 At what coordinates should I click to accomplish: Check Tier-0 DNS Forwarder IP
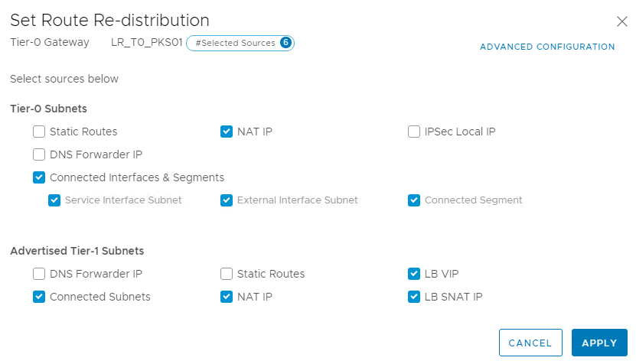click(39, 154)
